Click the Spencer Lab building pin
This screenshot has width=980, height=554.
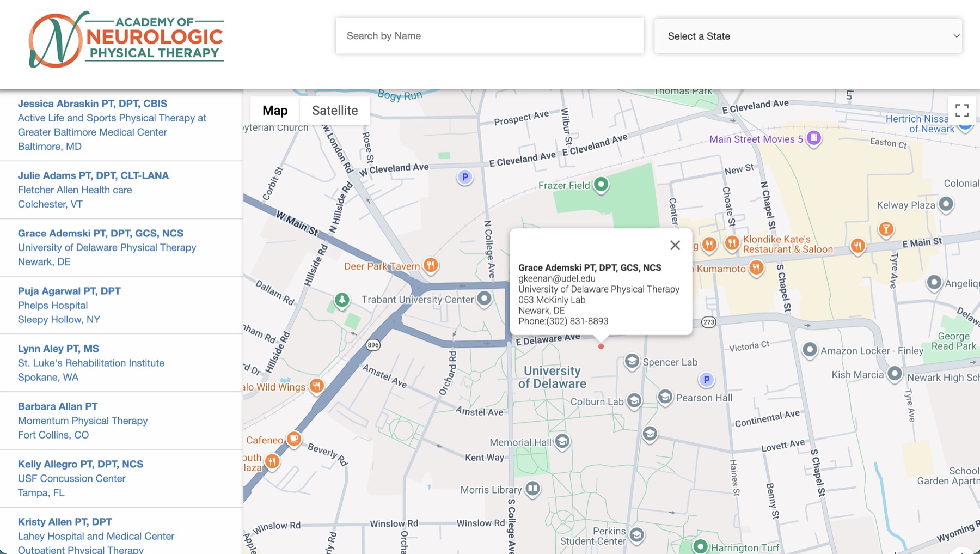click(632, 361)
